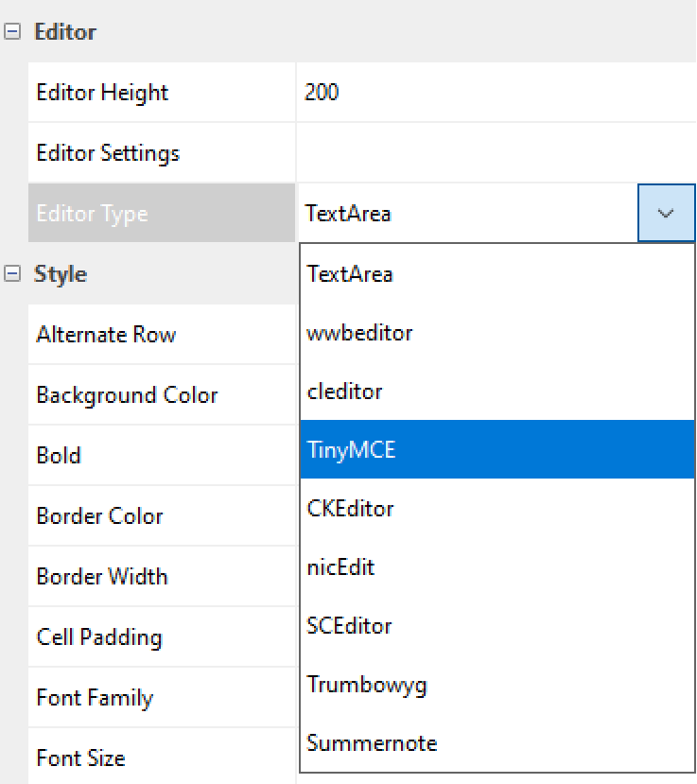Select the Bold property row
The image size is (697, 784).
point(59,456)
